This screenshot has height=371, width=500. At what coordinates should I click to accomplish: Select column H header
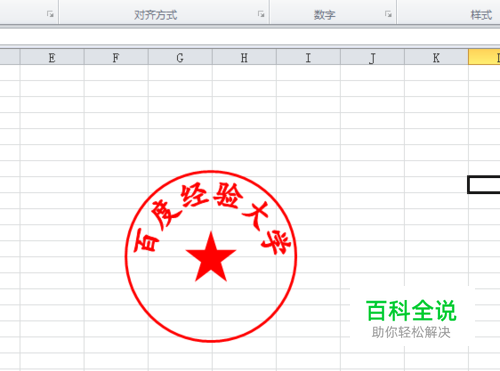244,57
